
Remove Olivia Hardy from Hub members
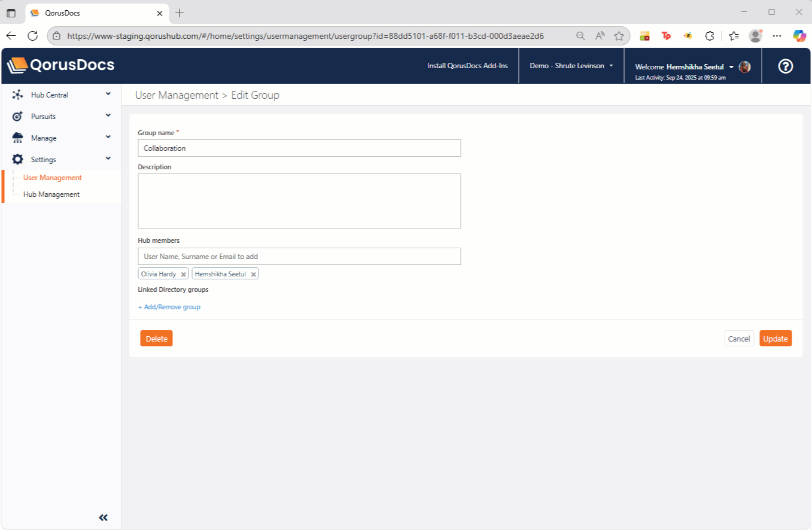184,273
